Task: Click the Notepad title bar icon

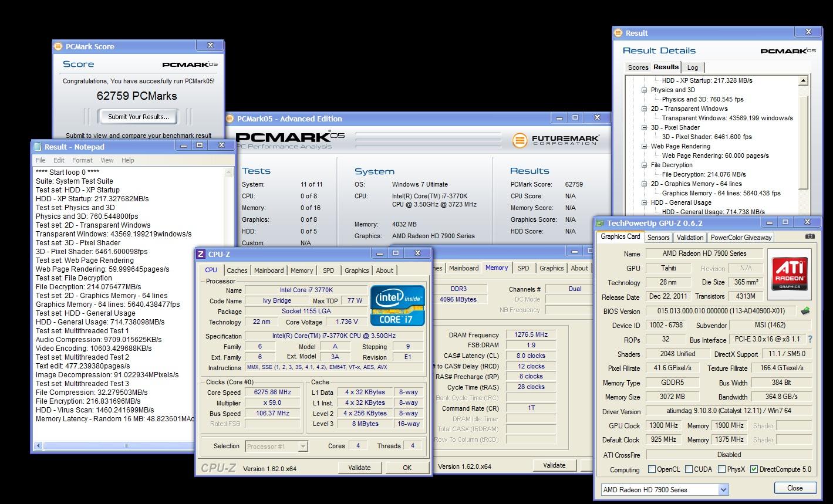Action: click(x=38, y=147)
